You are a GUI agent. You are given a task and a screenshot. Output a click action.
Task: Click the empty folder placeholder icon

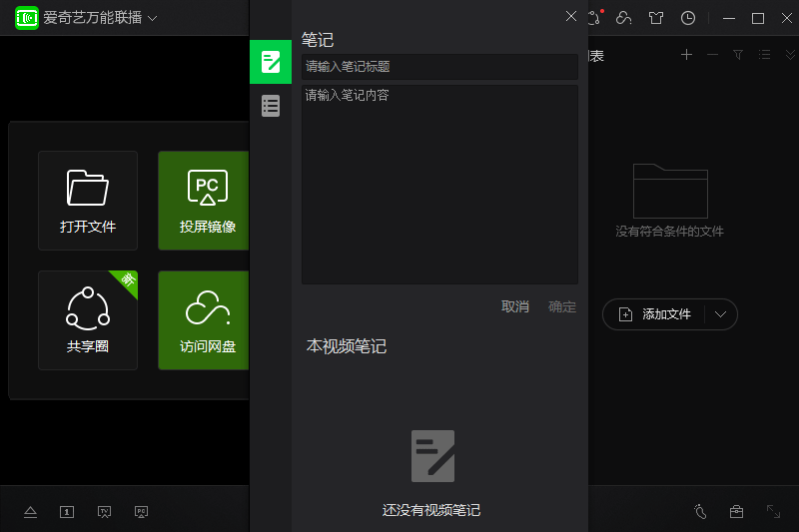pyautogui.click(x=670, y=191)
